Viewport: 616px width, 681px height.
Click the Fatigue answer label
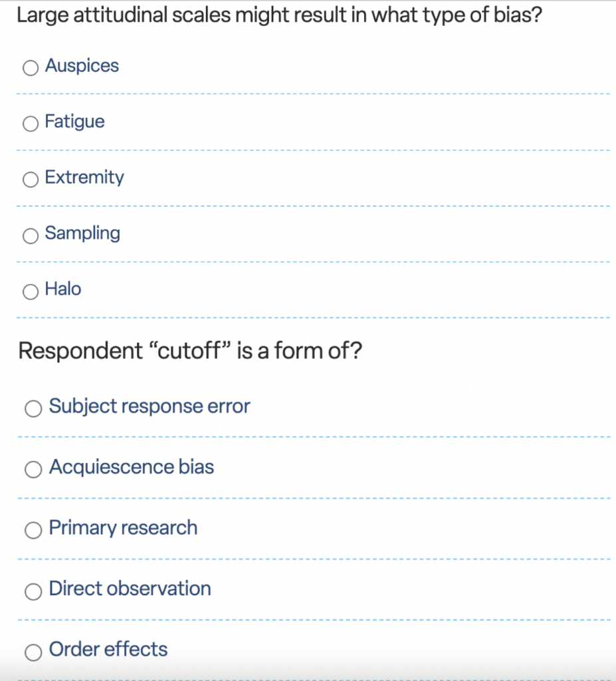pyautogui.click(x=74, y=122)
